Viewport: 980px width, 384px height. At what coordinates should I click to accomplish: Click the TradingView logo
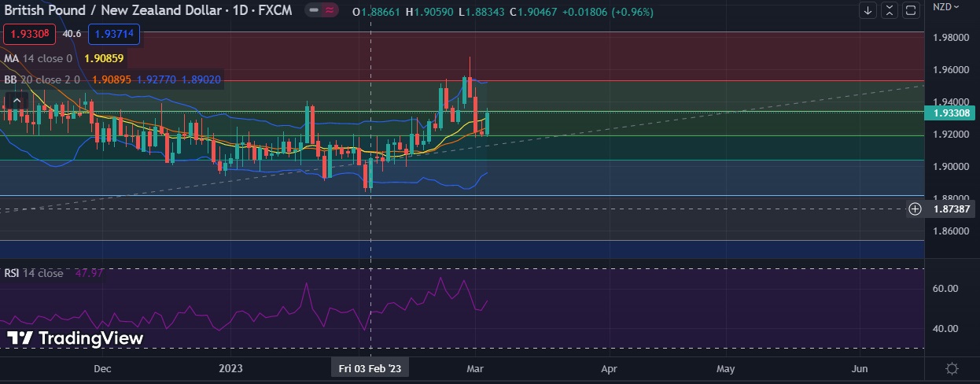tap(76, 338)
